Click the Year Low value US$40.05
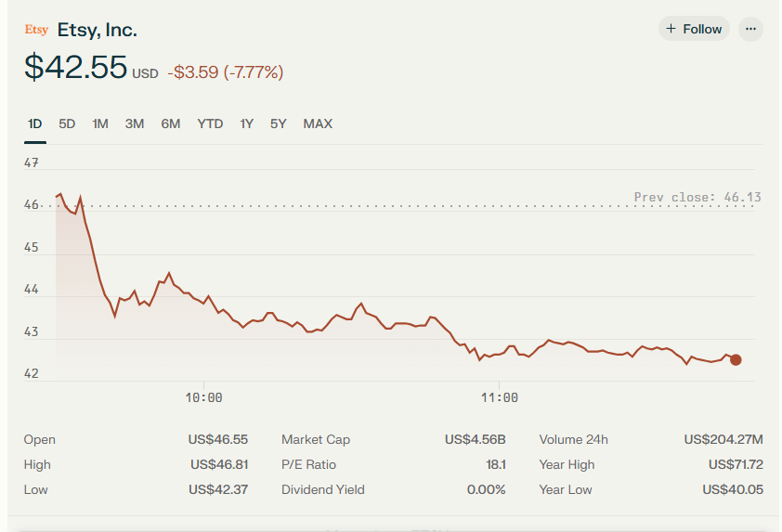The width and height of the screenshot is (782, 532). [733, 489]
